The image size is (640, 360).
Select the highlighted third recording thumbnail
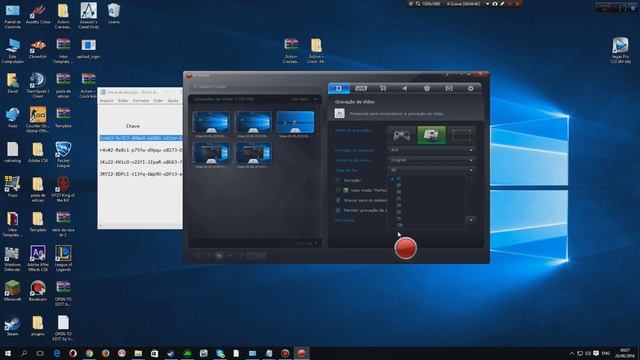click(x=296, y=122)
